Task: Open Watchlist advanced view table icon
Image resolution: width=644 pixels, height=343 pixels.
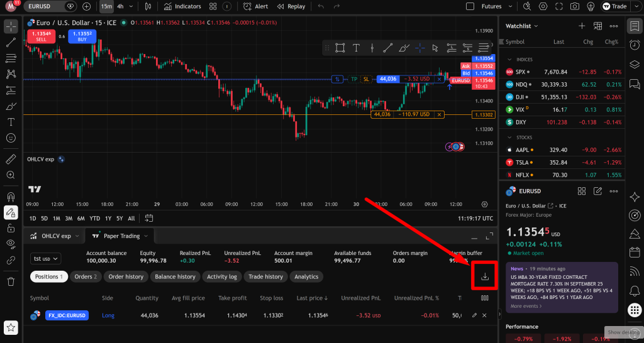Action: point(597,26)
